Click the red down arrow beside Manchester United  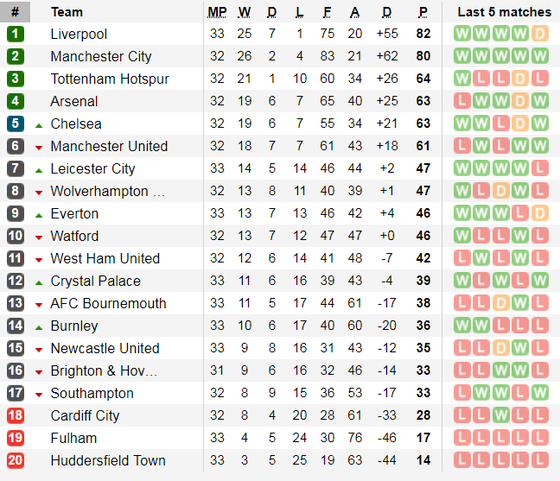tap(39, 148)
